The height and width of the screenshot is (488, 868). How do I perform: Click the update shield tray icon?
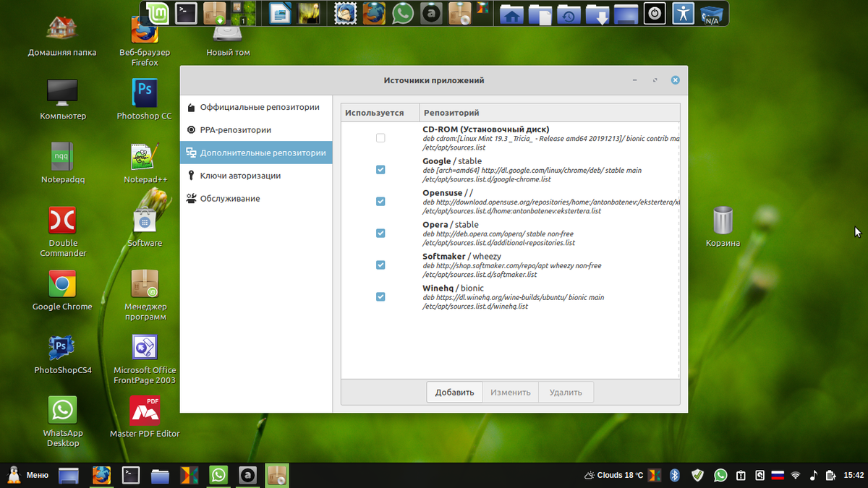(x=697, y=475)
